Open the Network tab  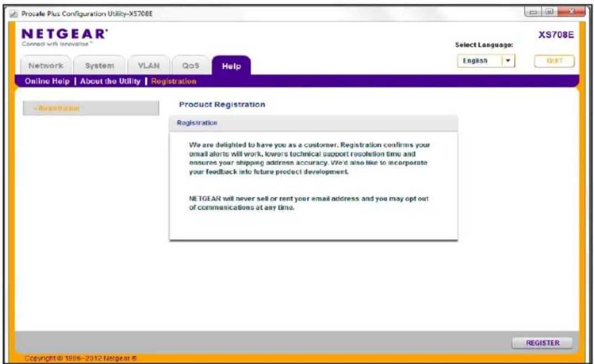point(46,65)
